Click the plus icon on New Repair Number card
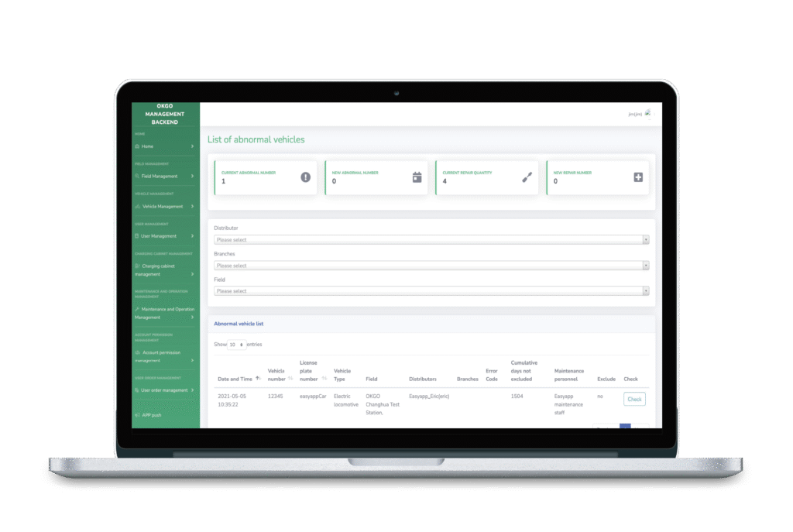 638,177
